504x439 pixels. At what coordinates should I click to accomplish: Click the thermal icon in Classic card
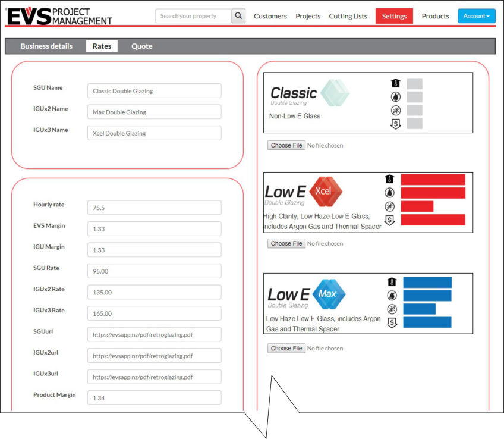pyautogui.click(x=395, y=83)
